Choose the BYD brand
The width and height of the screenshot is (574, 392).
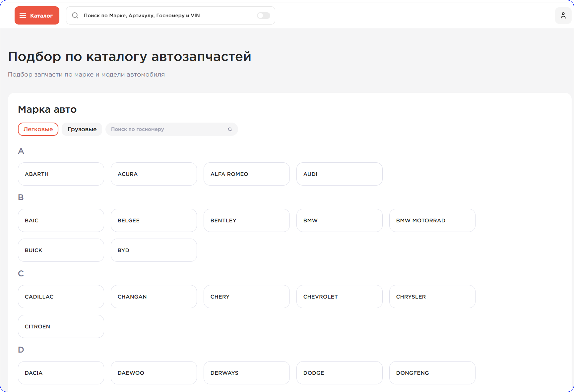click(x=154, y=250)
